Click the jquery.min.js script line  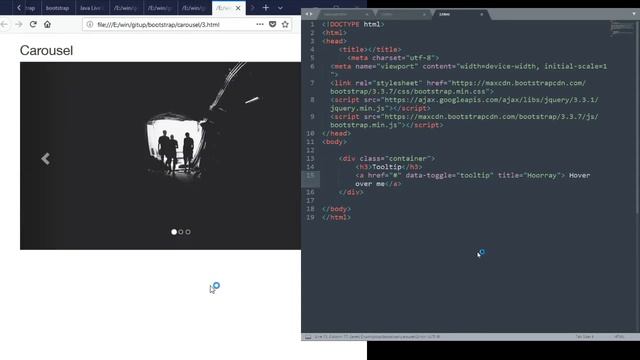[464, 104]
